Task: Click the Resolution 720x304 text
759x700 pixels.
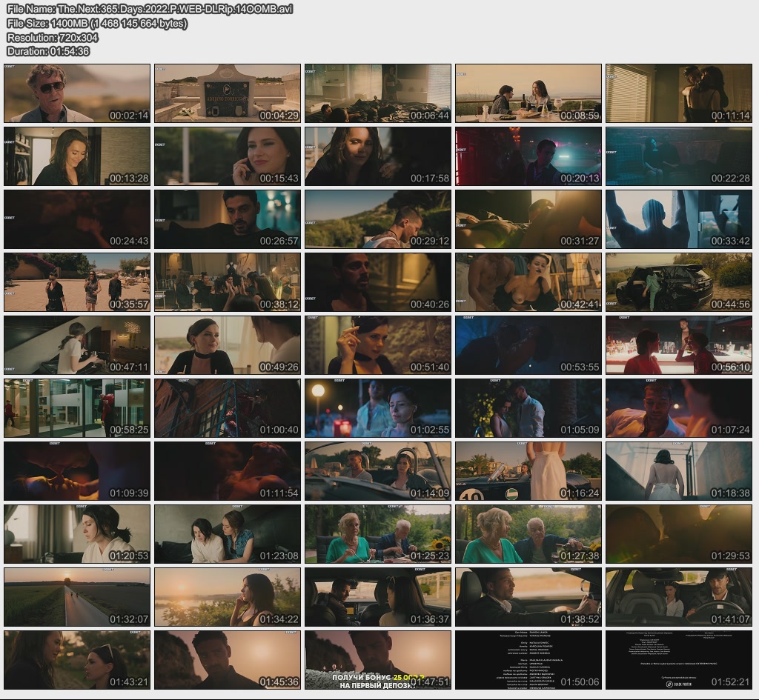Action: point(53,37)
